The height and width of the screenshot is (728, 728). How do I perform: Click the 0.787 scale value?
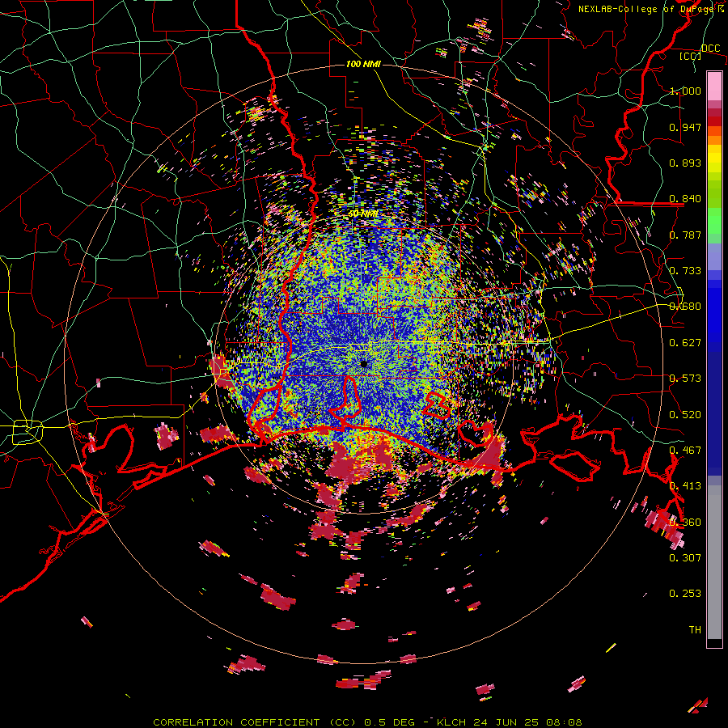(685, 235)
